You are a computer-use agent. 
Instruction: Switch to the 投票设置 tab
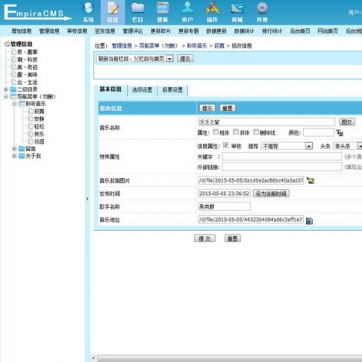click(173, 90)
